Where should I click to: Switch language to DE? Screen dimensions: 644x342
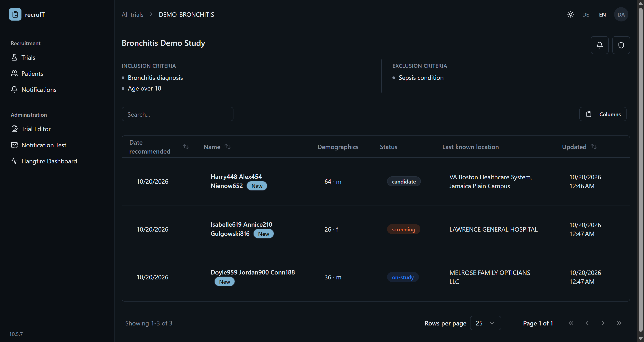pos(585,15)
